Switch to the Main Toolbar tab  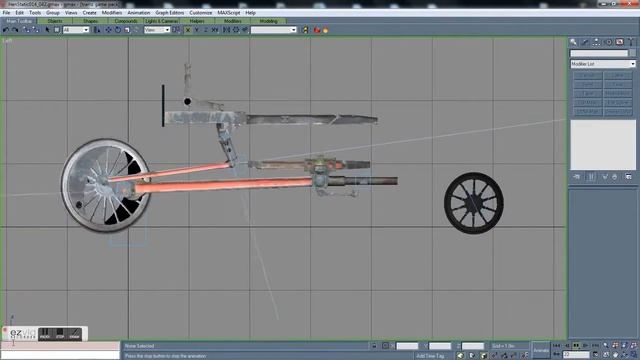[x=19, y=21]
